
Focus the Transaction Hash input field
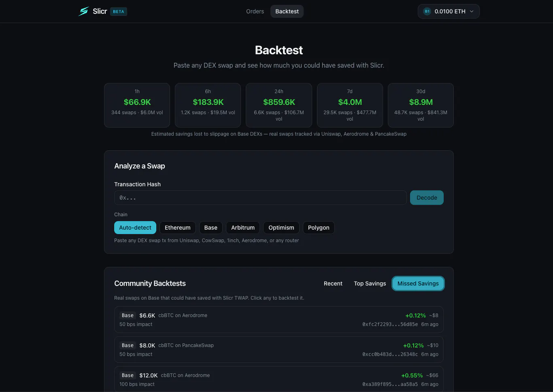click(x=260, y=198)
